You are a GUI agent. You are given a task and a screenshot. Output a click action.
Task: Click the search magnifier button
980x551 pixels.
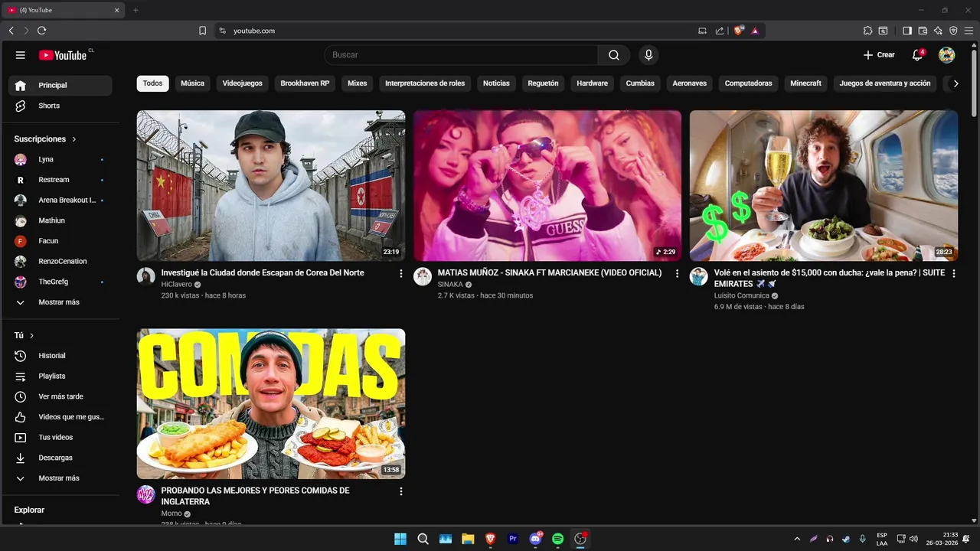(614, 55)
